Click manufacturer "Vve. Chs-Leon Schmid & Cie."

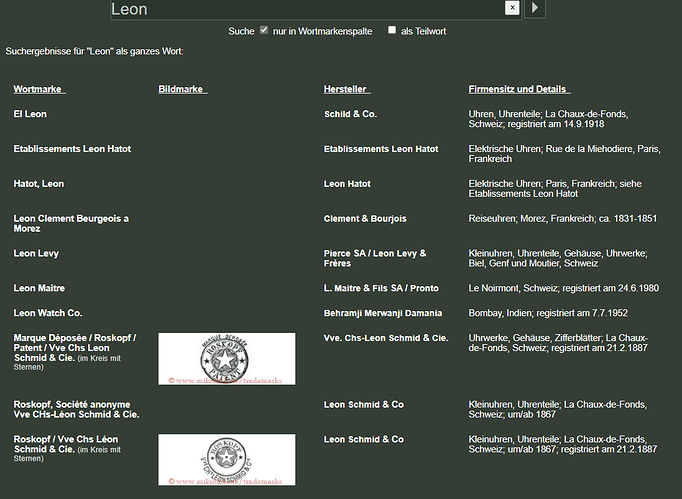[x=386, y=338]
